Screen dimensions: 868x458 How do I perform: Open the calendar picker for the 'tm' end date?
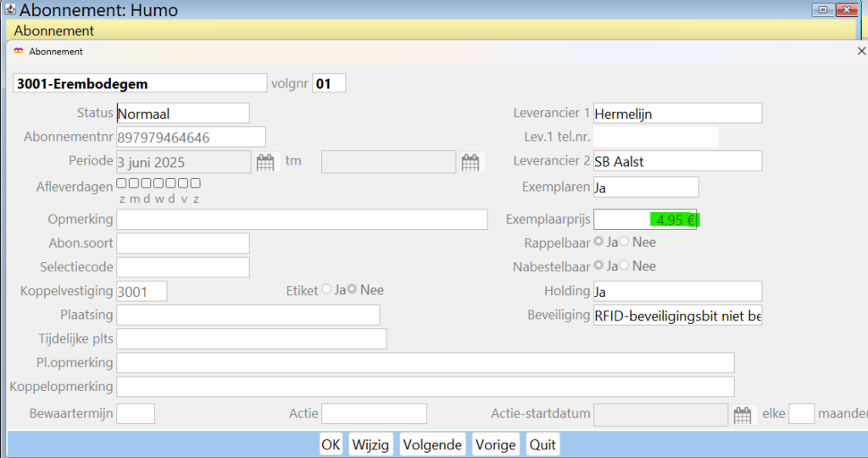tap(470, 162)
